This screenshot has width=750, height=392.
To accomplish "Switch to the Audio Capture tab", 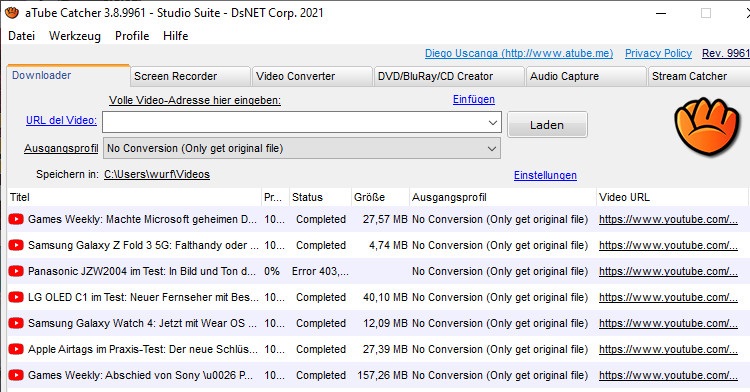I will 586,76.
